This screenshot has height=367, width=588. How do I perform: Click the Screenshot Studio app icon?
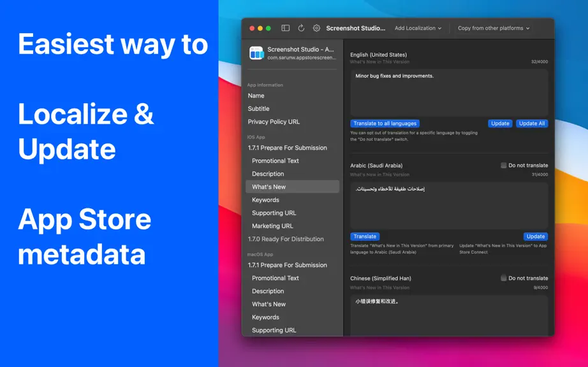[x=257, y=53]
